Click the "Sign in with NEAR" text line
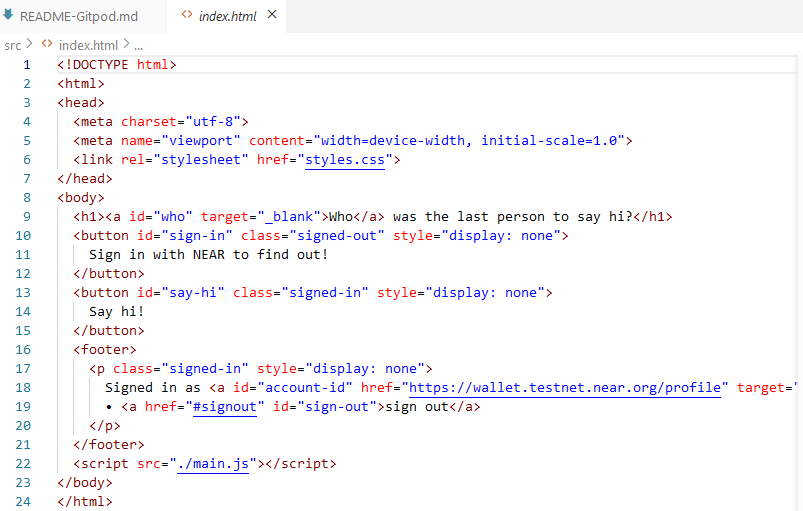 pos(208,255)
